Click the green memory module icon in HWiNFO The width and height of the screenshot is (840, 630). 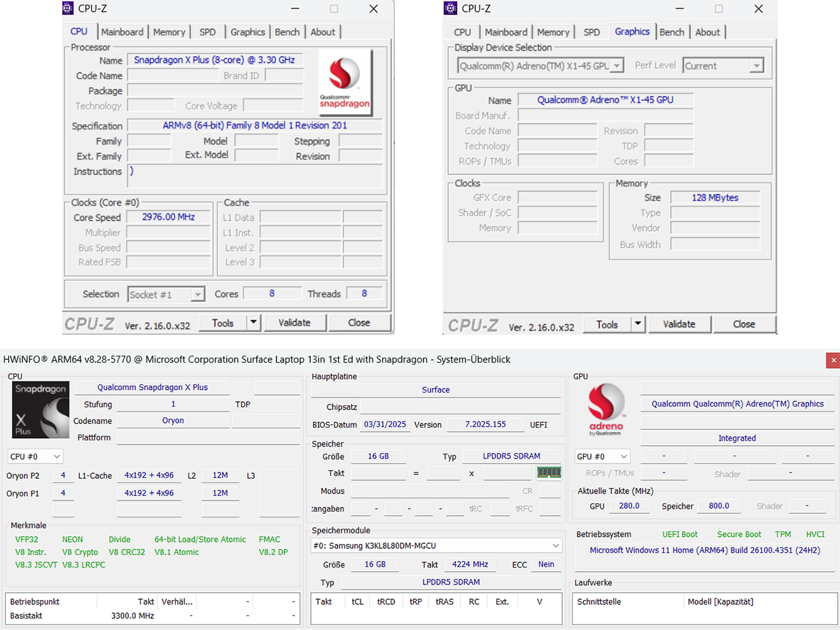549,472
